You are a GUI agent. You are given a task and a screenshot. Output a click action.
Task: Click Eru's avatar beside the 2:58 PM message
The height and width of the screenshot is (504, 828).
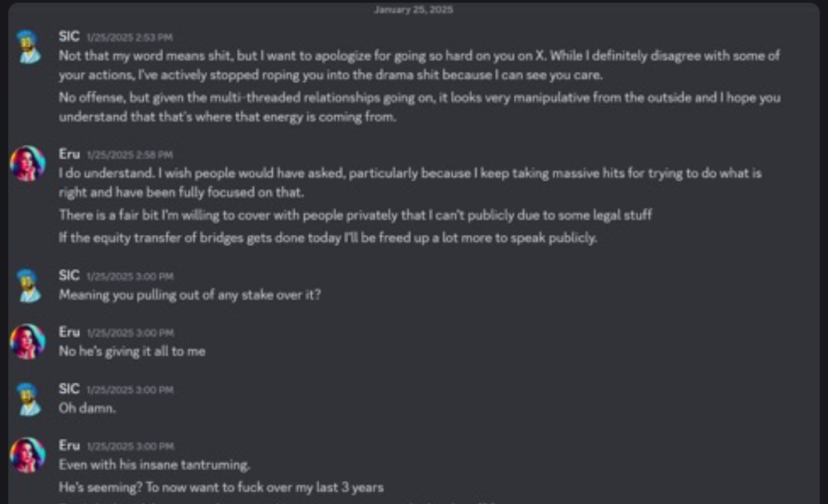tap(28, 164)
